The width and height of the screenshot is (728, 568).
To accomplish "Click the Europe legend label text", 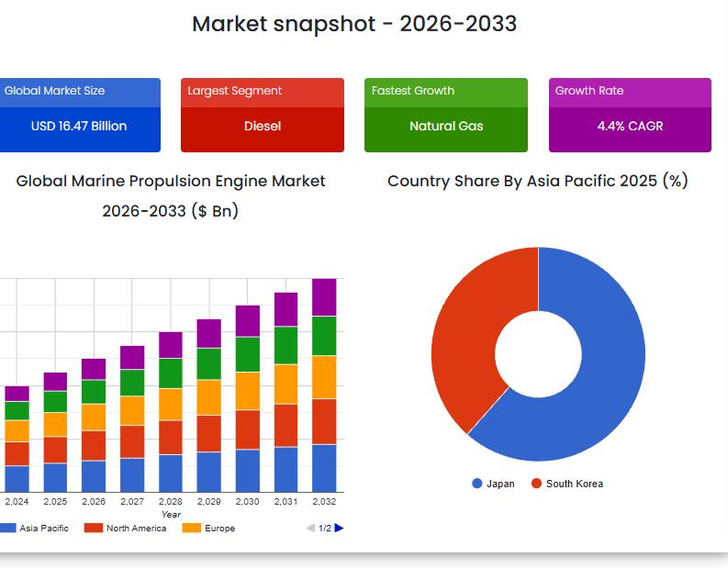I will coord(219,528).
